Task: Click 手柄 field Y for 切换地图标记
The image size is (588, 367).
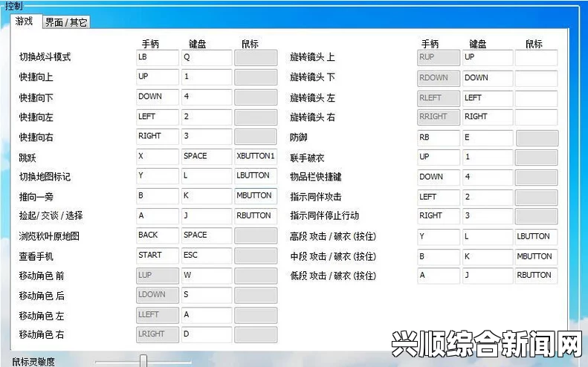Action: click(x=158, y=176)
